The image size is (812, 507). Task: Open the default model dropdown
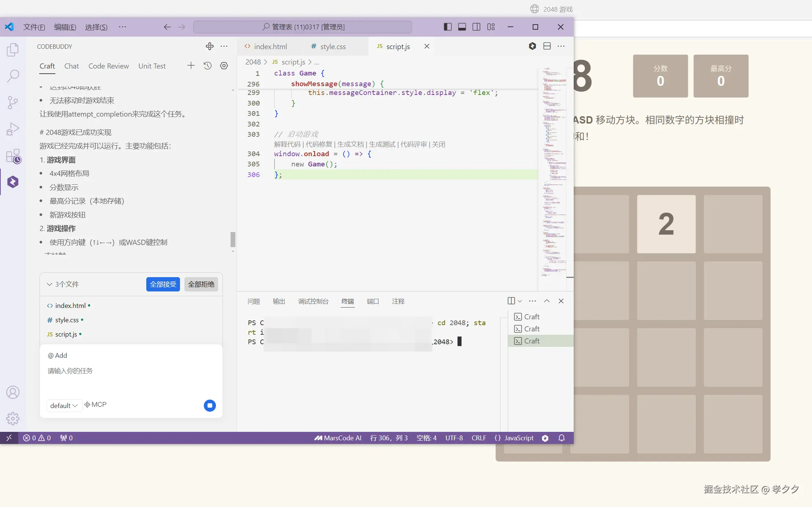point(64,405)
